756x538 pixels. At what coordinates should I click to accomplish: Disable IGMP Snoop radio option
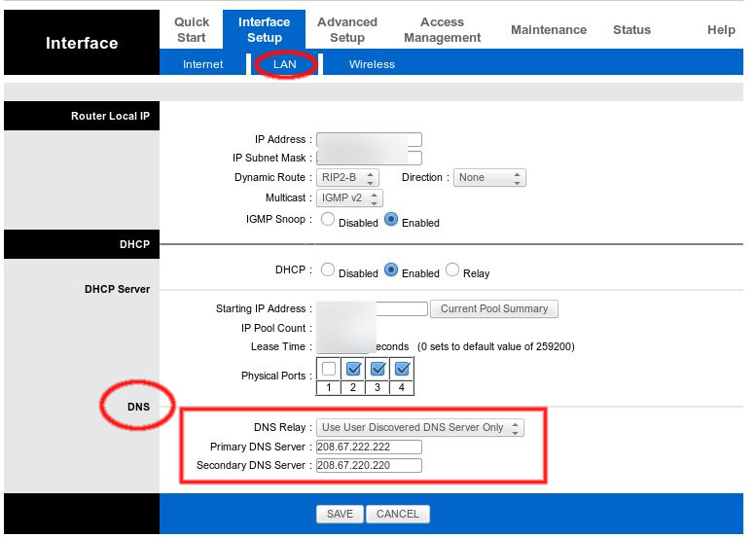pos(328,220)
